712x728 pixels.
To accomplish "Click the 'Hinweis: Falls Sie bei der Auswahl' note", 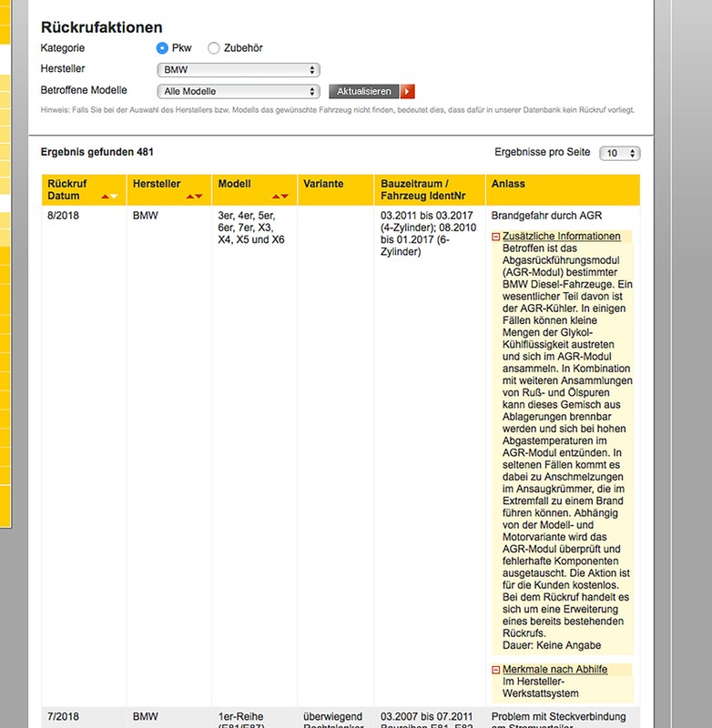I will (x=337, y=110).
